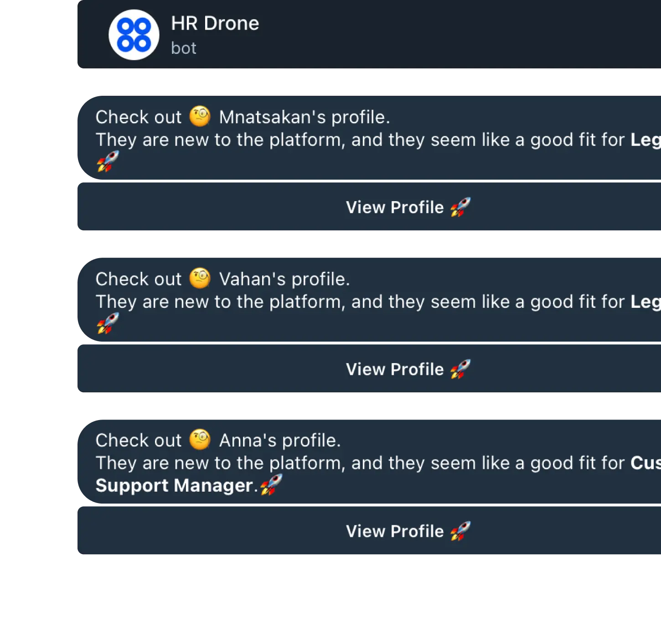
Task: Click bold "Leg" job title in Mnatsakan's message
Action: coord(645,140)
